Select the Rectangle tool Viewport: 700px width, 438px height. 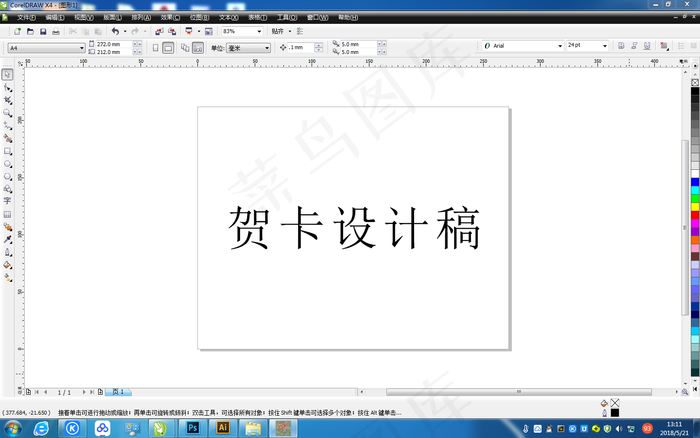(8, 150)
